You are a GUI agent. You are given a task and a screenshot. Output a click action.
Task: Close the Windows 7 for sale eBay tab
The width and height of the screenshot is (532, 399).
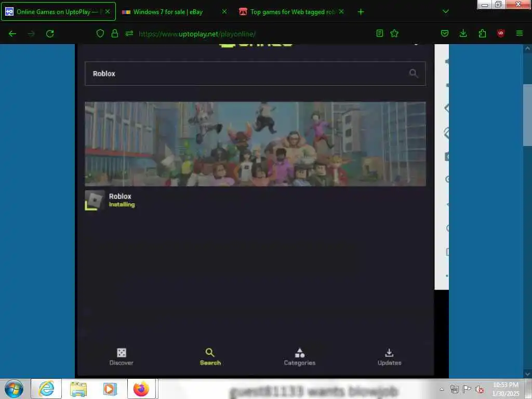(224, 11)
